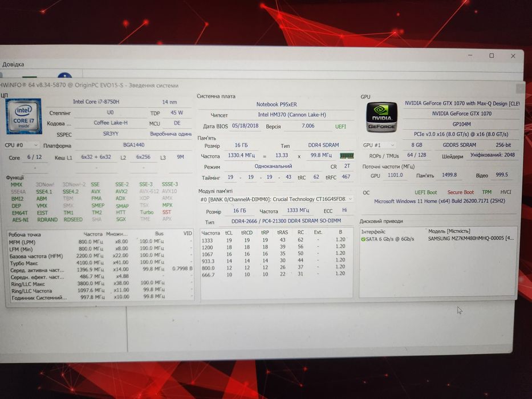Click the Coffee Lake-H codename value
The image size is (532, 399).
pos(111,123)
